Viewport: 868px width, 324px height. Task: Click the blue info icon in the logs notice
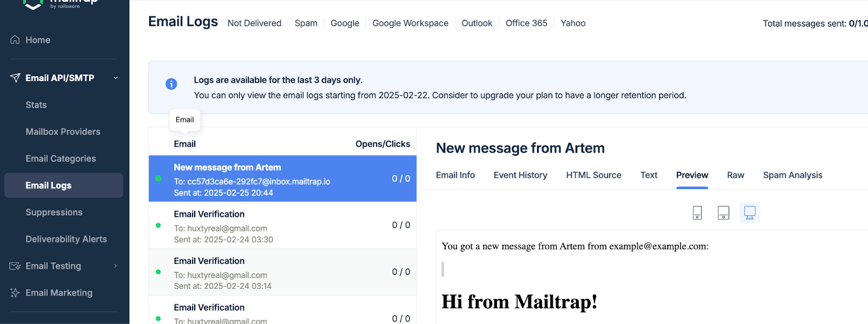(171, 84)
